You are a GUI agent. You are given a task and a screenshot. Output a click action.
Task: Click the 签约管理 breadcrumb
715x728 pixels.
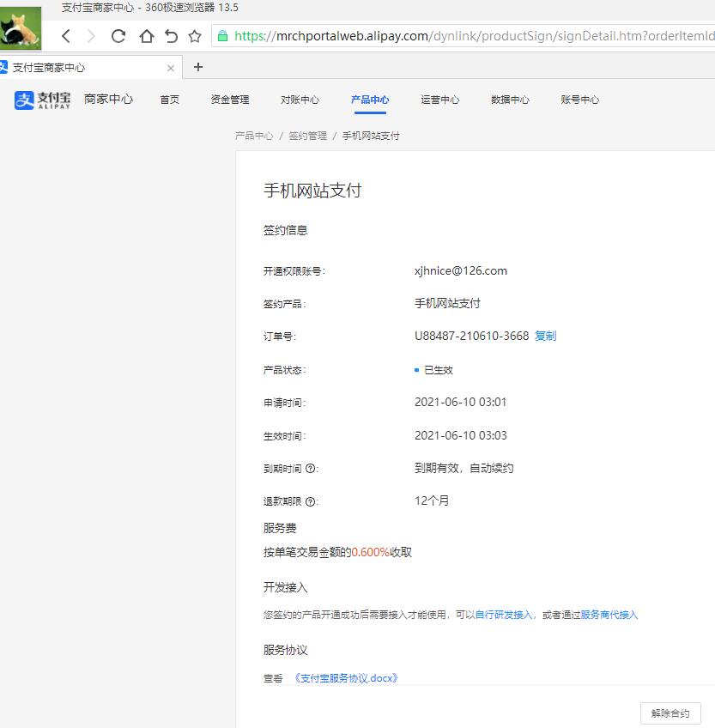click(x=308, y=136)
